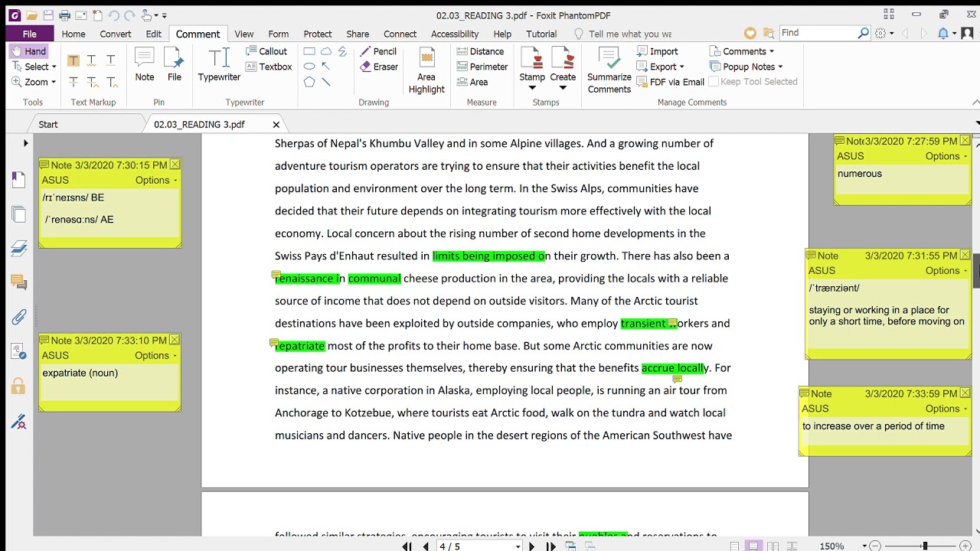Image resolution: width=980 pixels, height=551 pixels.
Task: Close the 02.03_READING 3.pdf tab
Action: [276, 125]
